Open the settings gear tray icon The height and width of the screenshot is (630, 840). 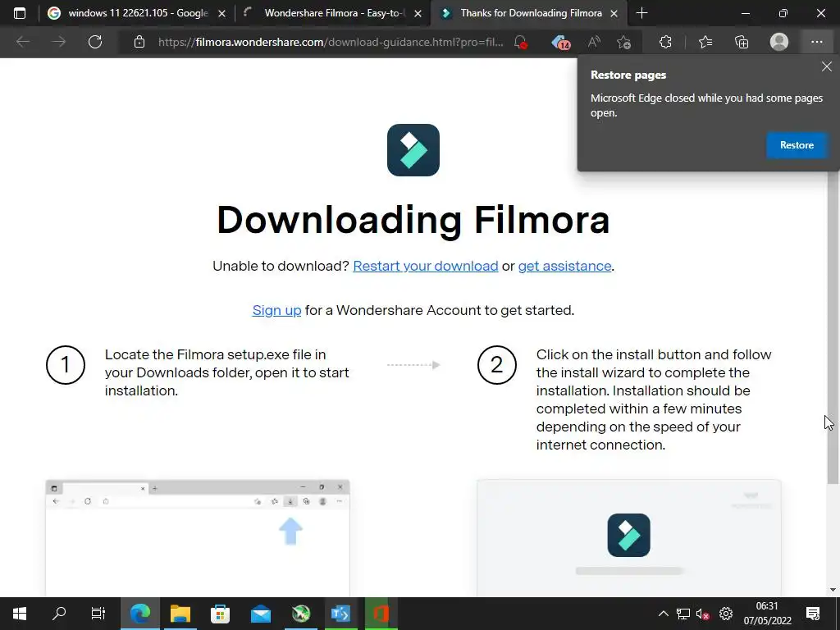(726, 614)
